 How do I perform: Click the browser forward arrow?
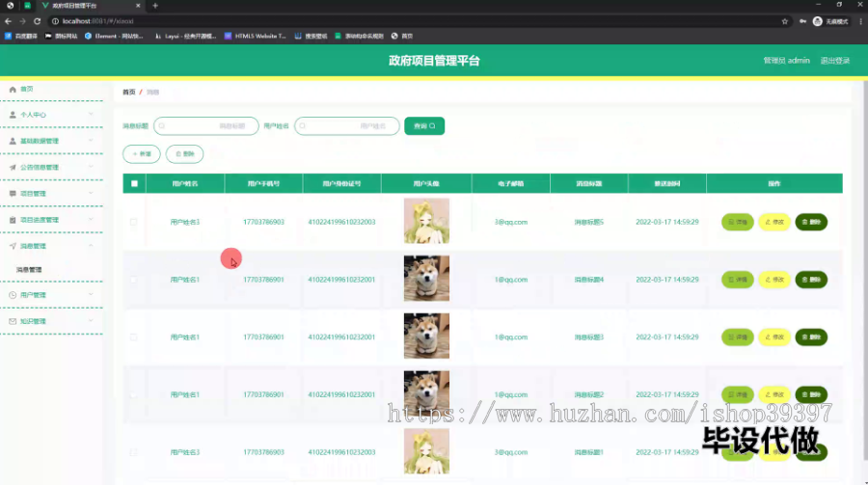[22, 21]
